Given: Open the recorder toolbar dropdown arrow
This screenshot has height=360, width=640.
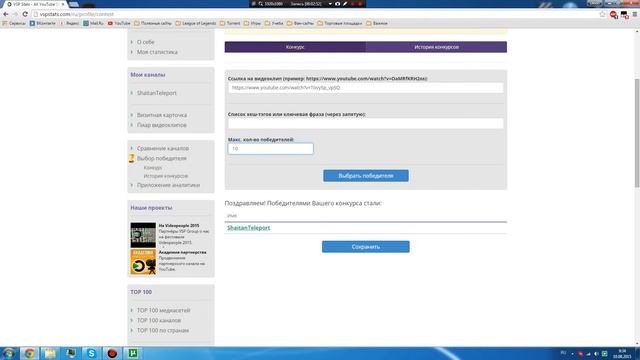Looking at the screenshot, I should point(330,4).
